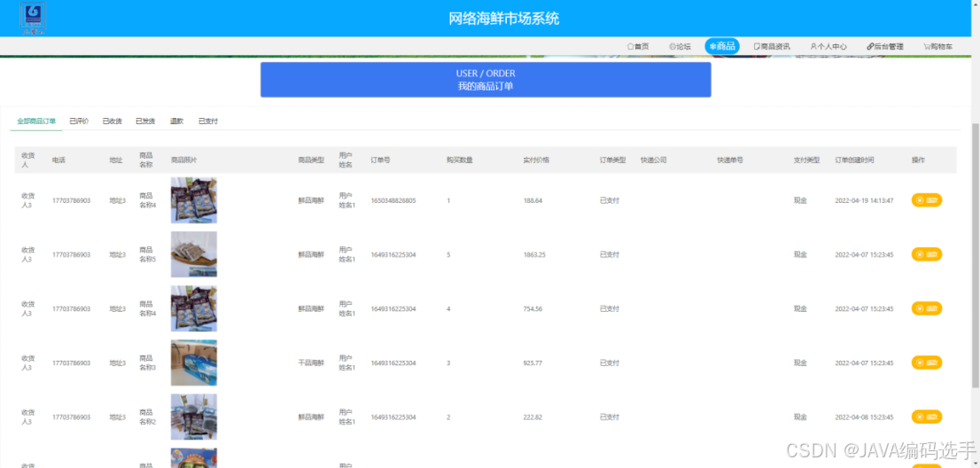Click price value 1863.25

click(534, 254)
